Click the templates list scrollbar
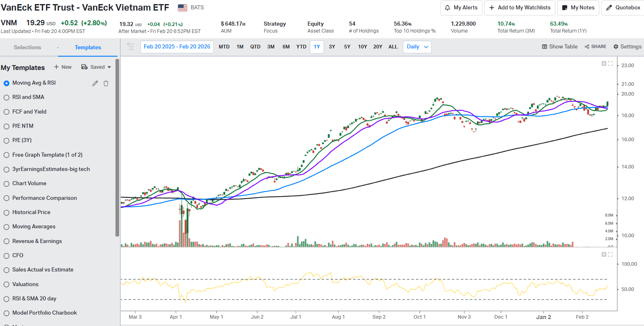Image resolution: width=644 pixels, height=326 pixels. tap(117, 147)
